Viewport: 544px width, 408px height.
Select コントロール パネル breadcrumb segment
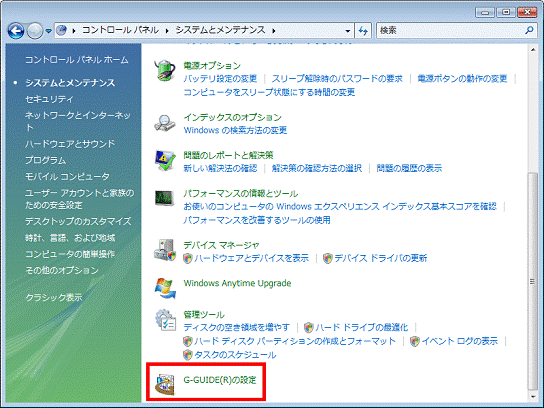pos(120,31)
